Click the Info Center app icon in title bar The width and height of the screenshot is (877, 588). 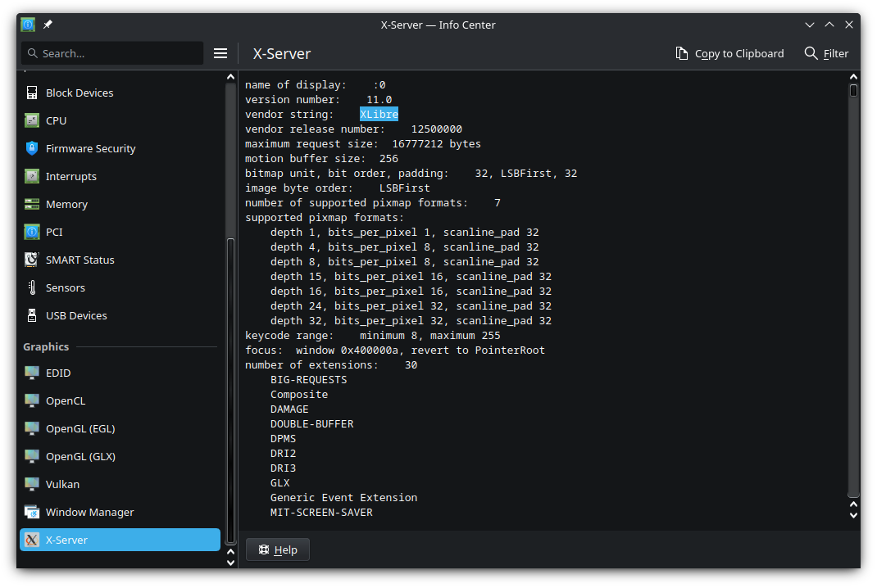28,25
